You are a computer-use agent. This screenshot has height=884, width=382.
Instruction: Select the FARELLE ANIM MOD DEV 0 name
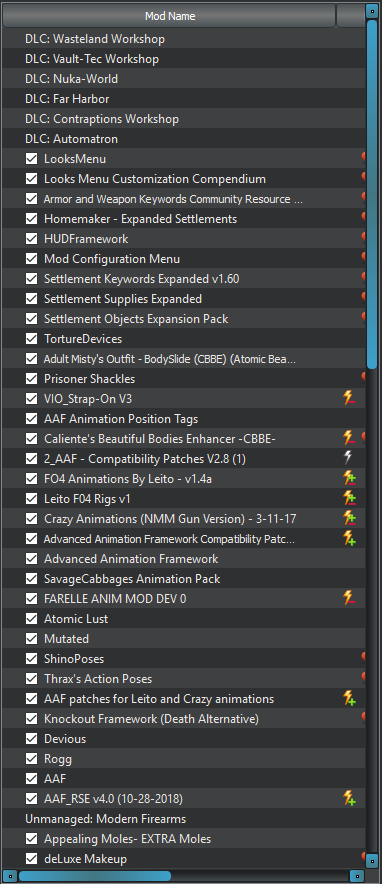pyautogui.click(x=115, y=599)
